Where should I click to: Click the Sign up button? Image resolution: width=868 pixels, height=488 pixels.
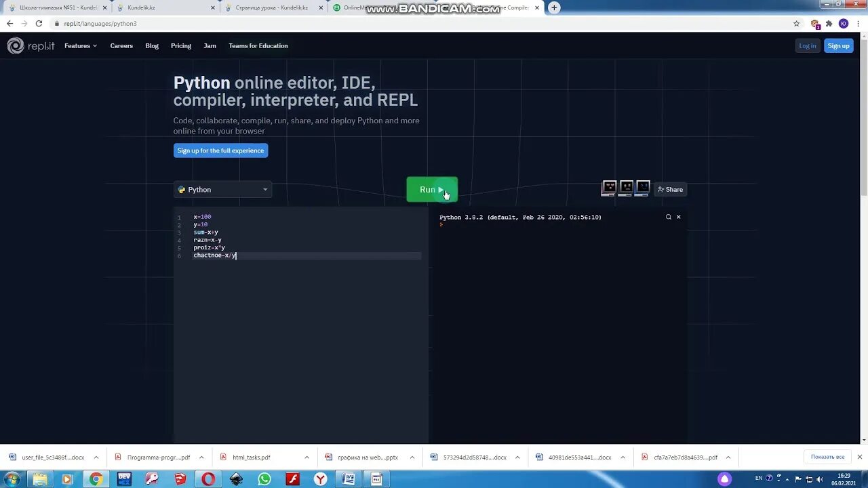pyautogui.click(x=838, y=46)
